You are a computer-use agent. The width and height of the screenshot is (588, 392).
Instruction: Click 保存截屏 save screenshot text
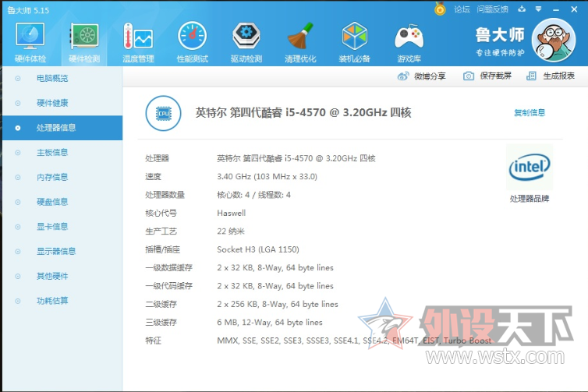pyautogui.click(x=496, y=76)
